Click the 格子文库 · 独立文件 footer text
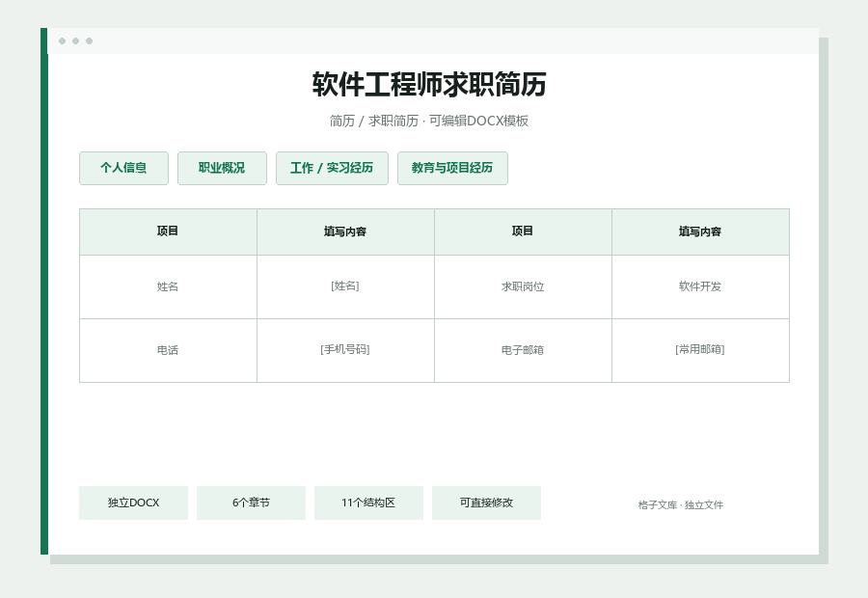 [x=680, y=505]
